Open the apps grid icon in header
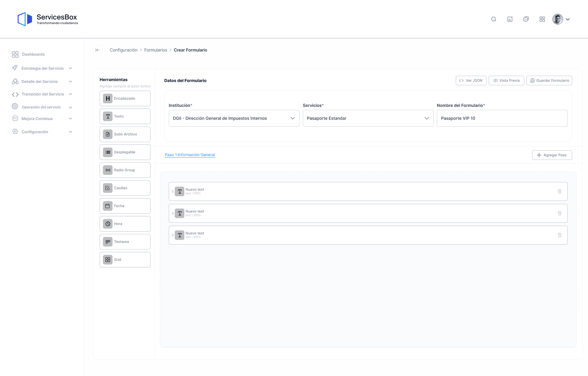588x376 pixels. click(x=542, y=19)
